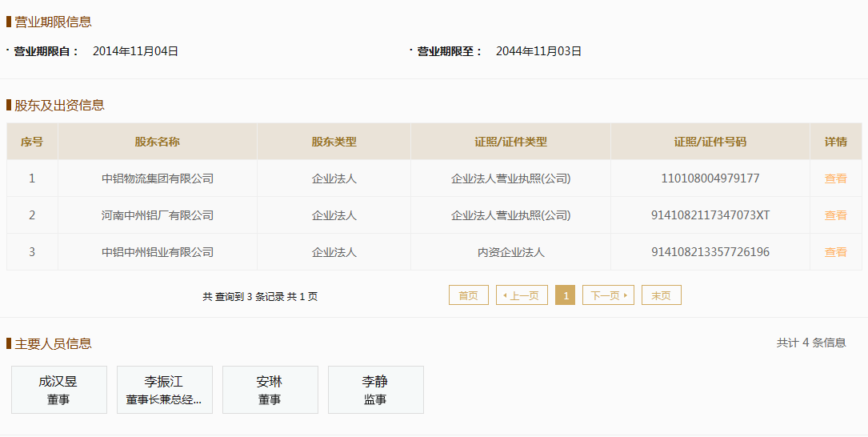Open 查看 details for 中铝物流集团有限公司
The image size is (868, 437).
tap(835, 178)
